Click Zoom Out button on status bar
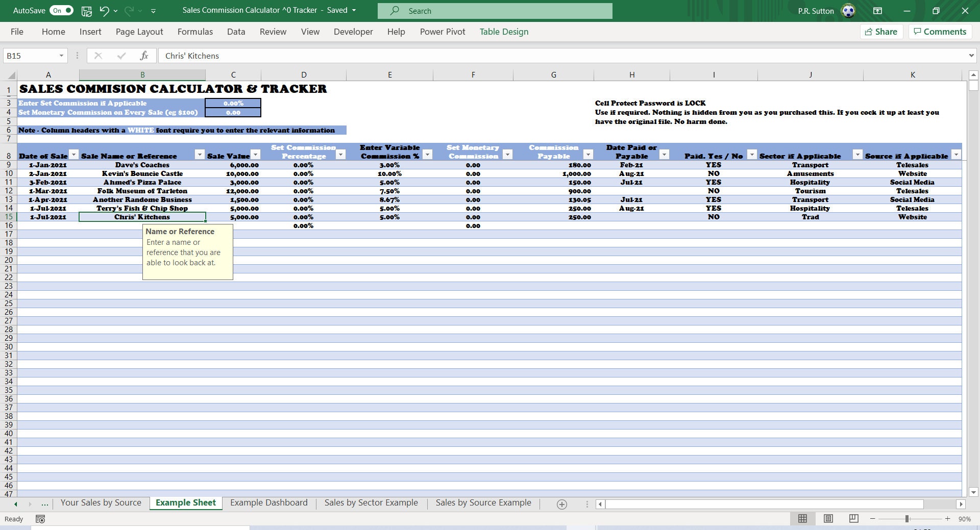The width and height of the screenshot is (980, 530). coord(871,519)
